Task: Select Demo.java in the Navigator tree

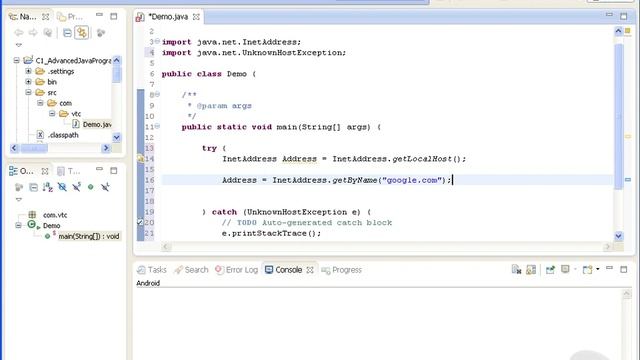Action: point(97,124)
